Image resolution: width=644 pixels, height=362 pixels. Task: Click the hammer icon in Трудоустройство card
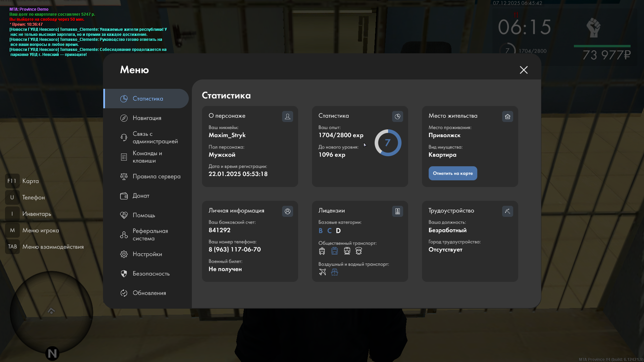pyautogui.click(x=507, y=211)
